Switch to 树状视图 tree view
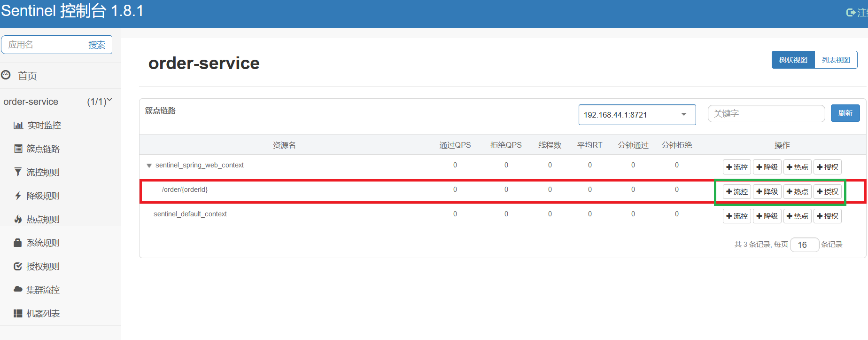Viewport: 868px width, 340px height. click(793, 60)
